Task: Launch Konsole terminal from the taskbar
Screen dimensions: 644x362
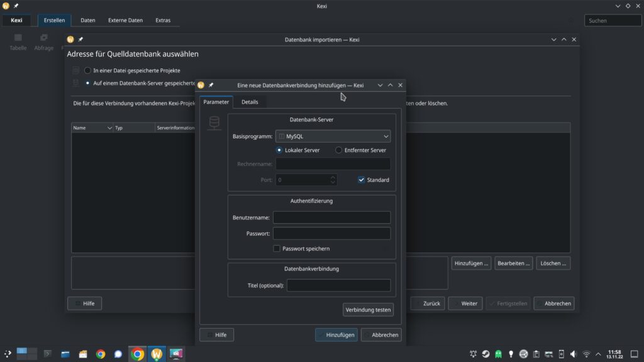Action: (48, 354)
